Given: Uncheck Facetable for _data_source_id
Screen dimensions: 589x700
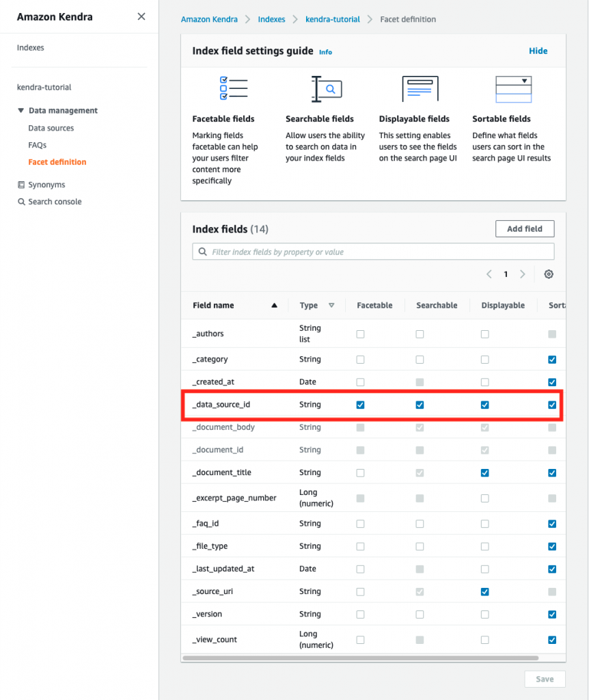Looking at the screenshot, I should (361, 405).
